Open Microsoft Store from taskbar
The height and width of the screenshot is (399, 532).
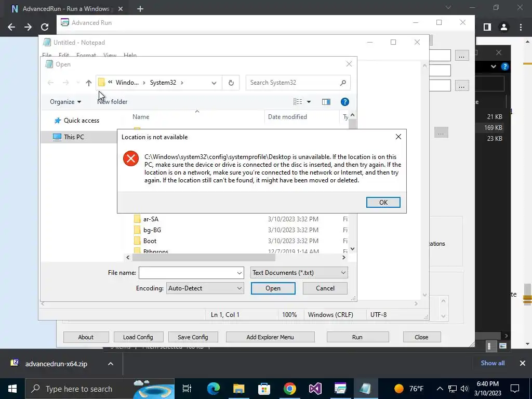point(264,389)
